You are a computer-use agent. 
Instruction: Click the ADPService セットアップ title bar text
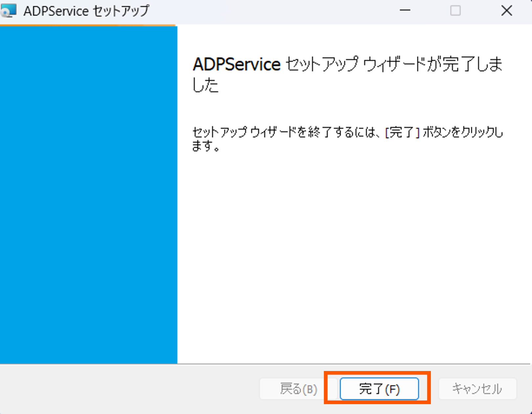[86, 11]
